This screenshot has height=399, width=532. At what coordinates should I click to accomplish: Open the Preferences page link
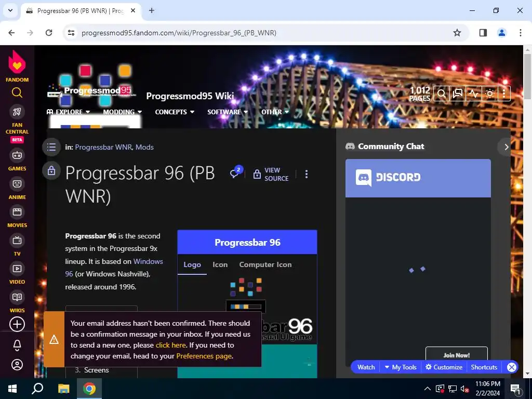click(x=204, y=356)
